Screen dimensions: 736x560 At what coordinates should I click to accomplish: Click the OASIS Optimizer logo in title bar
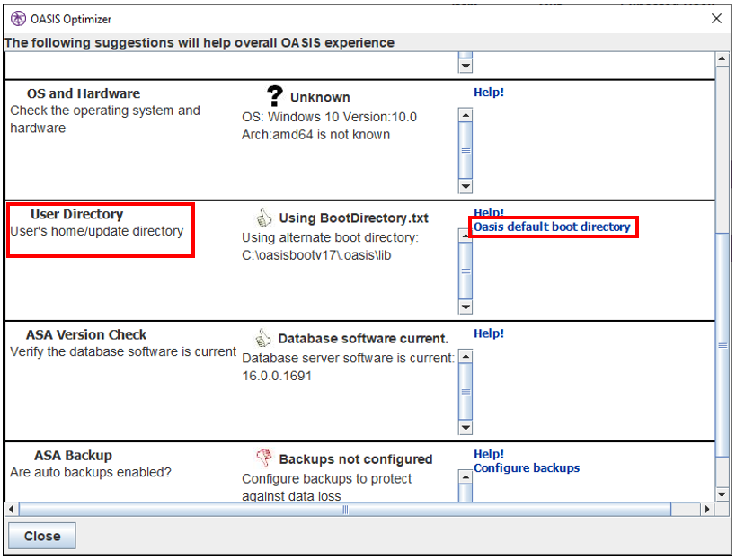(x=18, y=19)
